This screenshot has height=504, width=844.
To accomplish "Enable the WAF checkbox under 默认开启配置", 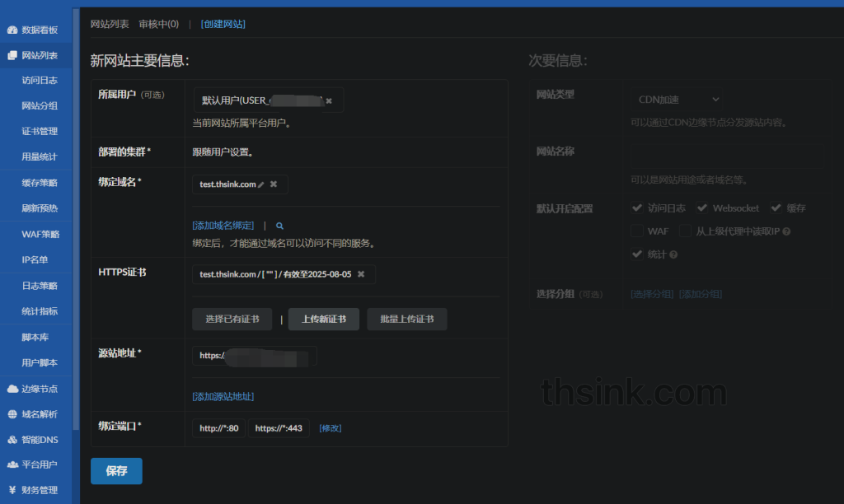I will coord(637,231).
